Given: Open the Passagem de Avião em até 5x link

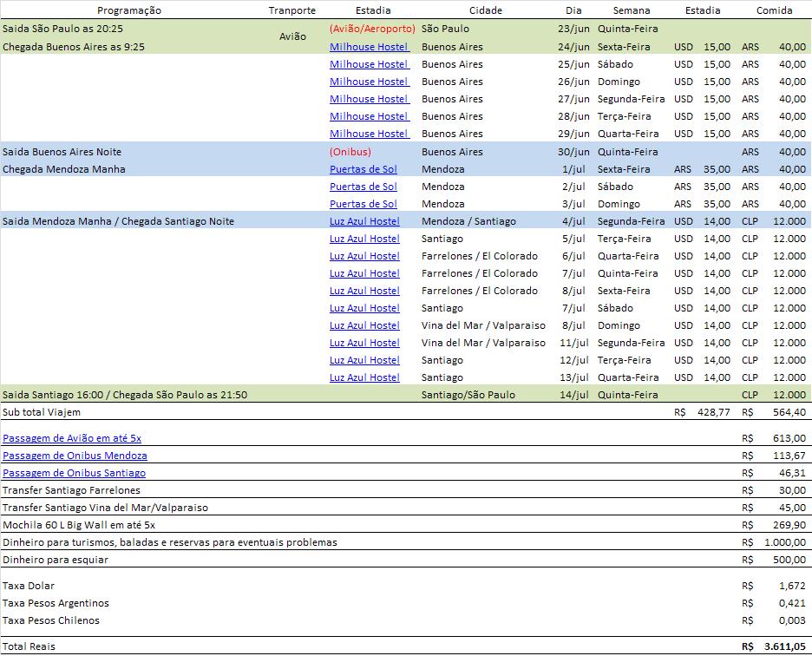Looking at the screenshot, I should (x=73, y=437).
